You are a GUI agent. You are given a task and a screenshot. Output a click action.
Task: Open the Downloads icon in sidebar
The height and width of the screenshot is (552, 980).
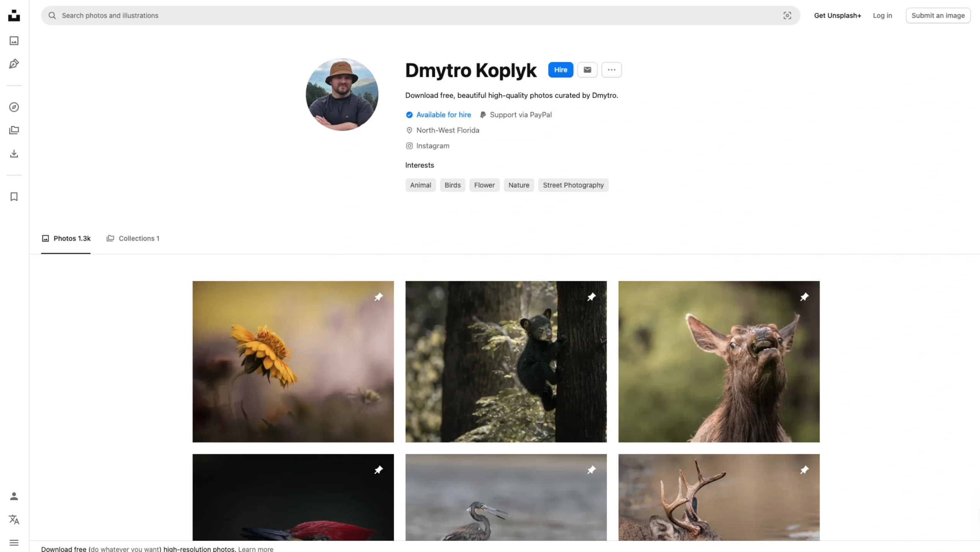pos(14,154)
